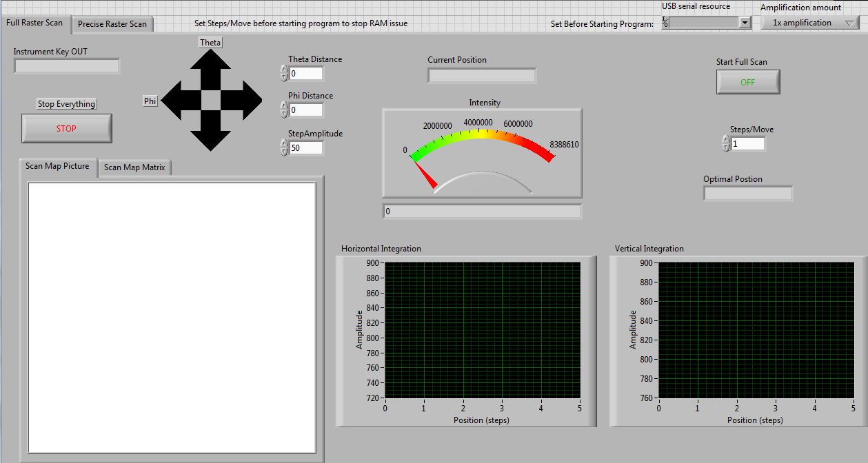
Task: Click the Theta Distance value field
Action: coord(305,73)
